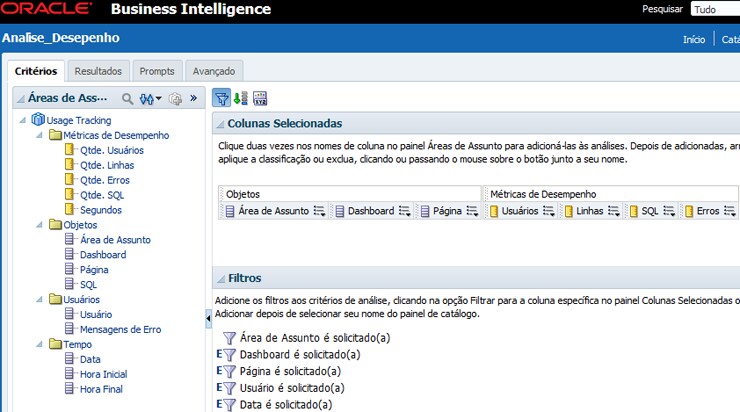Click the Erros selected column label
The height and width of the screenshot is (412, 740).
pyautogui.click(x=708, y=211)
